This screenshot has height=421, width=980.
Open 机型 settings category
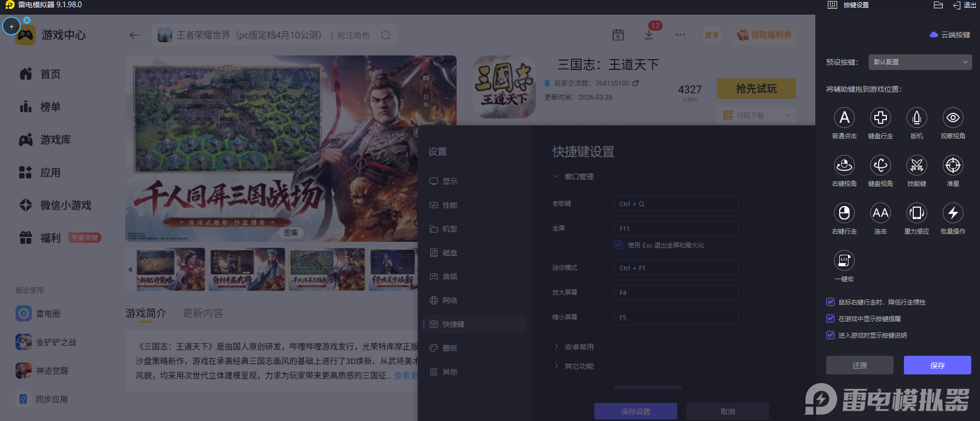475,229
